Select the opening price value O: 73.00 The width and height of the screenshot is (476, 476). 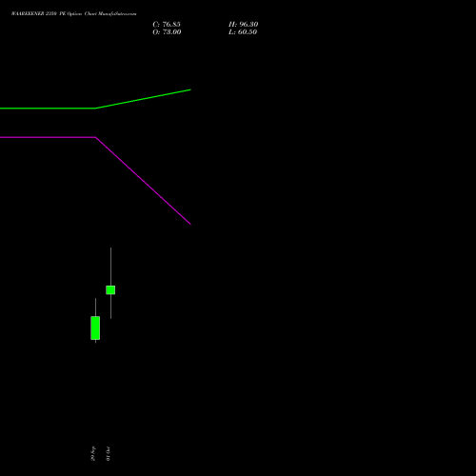167,32
